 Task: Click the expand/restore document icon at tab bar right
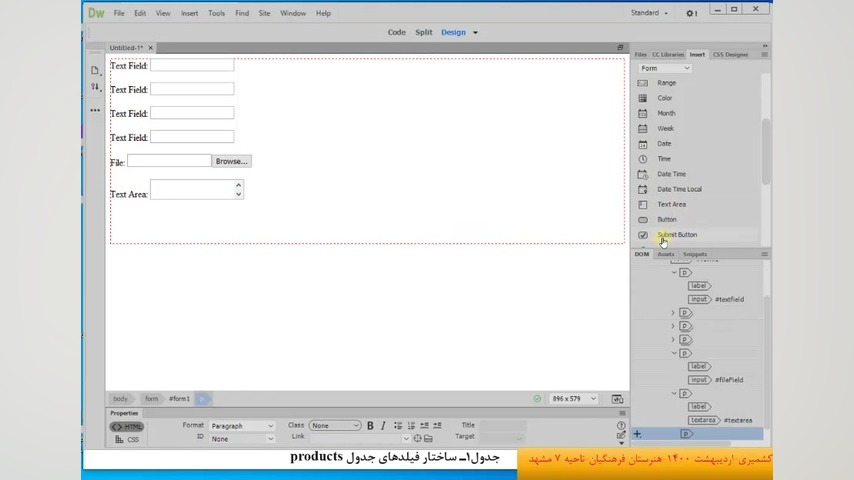tap(620, 48)
